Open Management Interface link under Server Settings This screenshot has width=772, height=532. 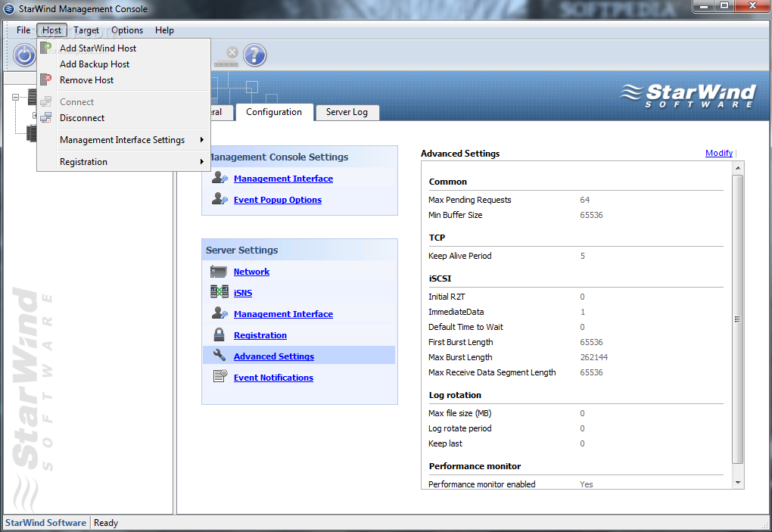[283, 313]
